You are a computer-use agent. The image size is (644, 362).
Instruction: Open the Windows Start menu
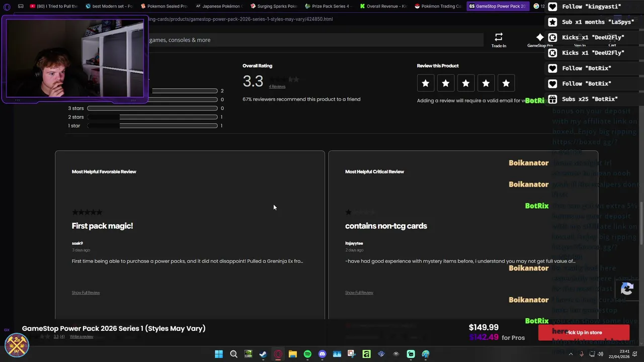[x=219, y=354]
